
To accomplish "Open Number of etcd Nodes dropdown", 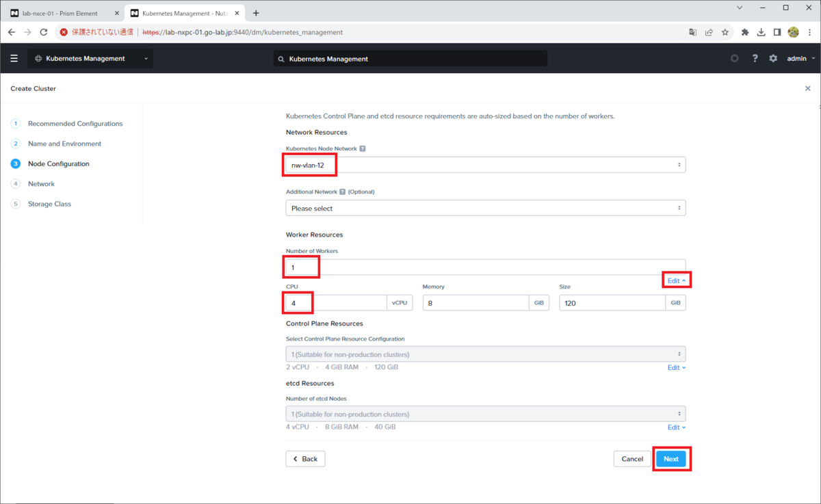I will click(x=486, y=414).
